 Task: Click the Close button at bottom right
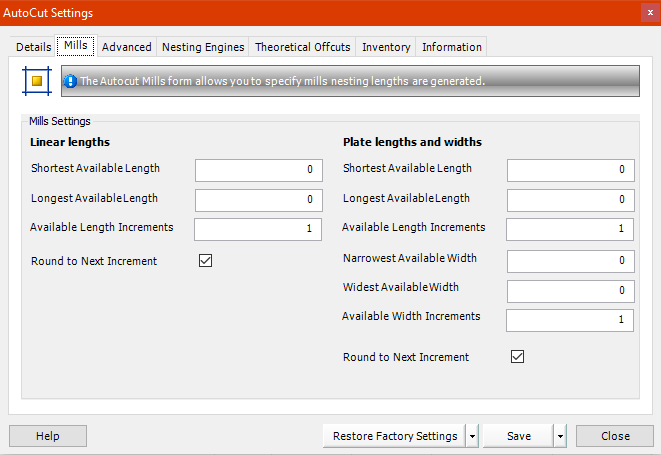coord(615,436)
